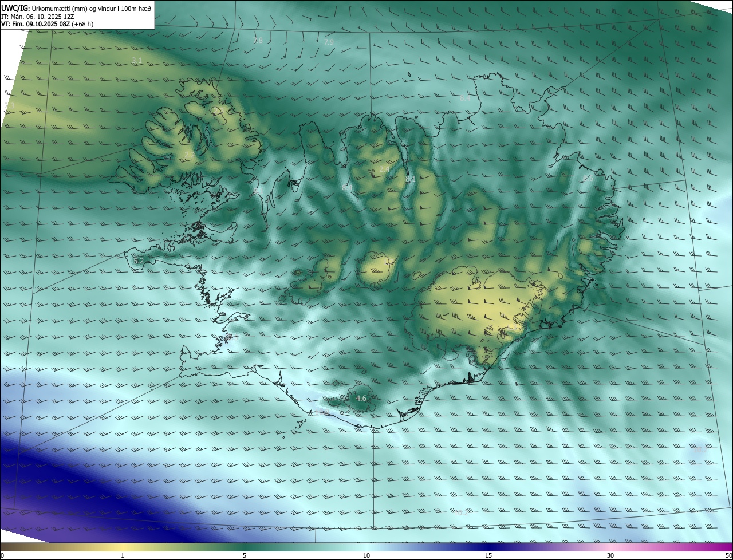Click the 4.6 value label on the map
This screenshot has height=560, width=733.
[361, 398]
